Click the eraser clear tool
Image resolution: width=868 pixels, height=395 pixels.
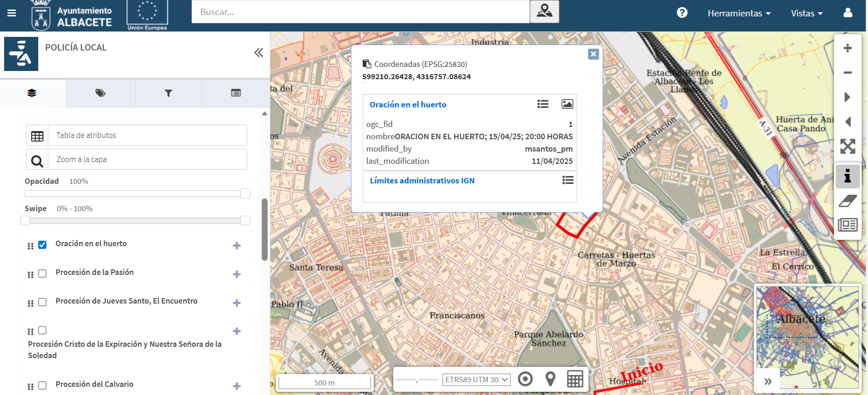[x=848, y=201]
